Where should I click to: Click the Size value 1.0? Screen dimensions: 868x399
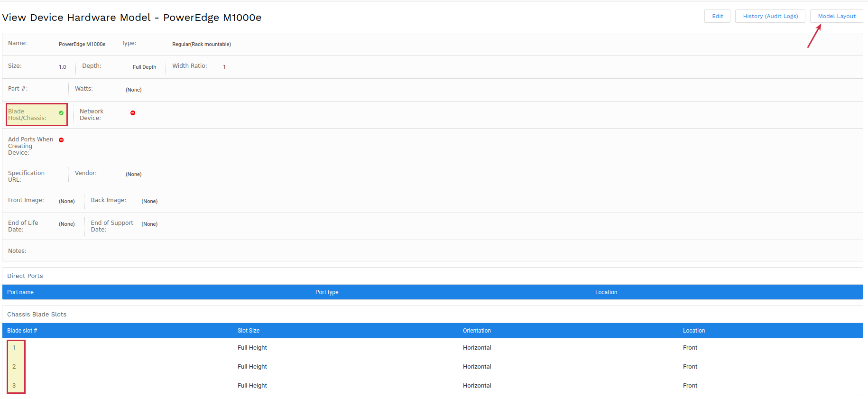63,67
